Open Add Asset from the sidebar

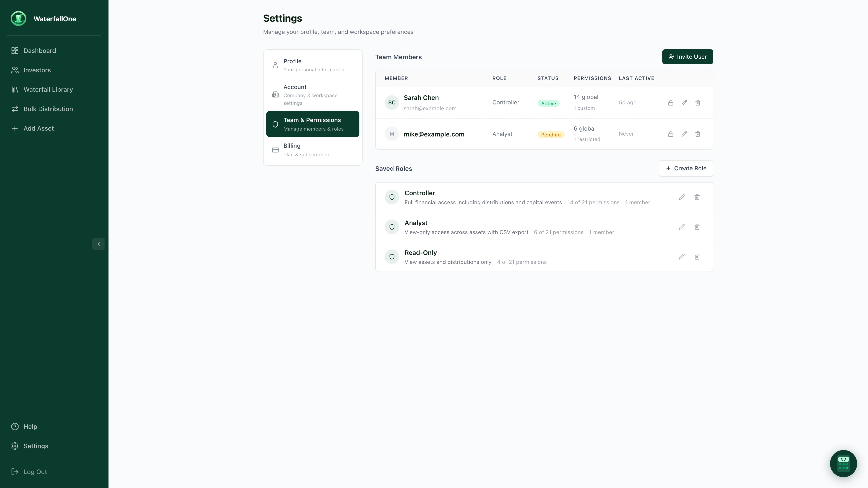point(38,128)
